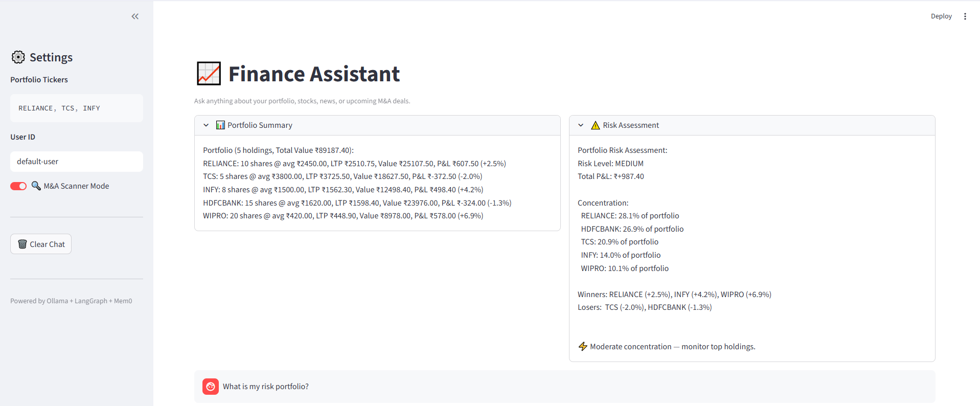Click the User ID input field
This screenshot has height=406, width=980.
tap(77, 162)
